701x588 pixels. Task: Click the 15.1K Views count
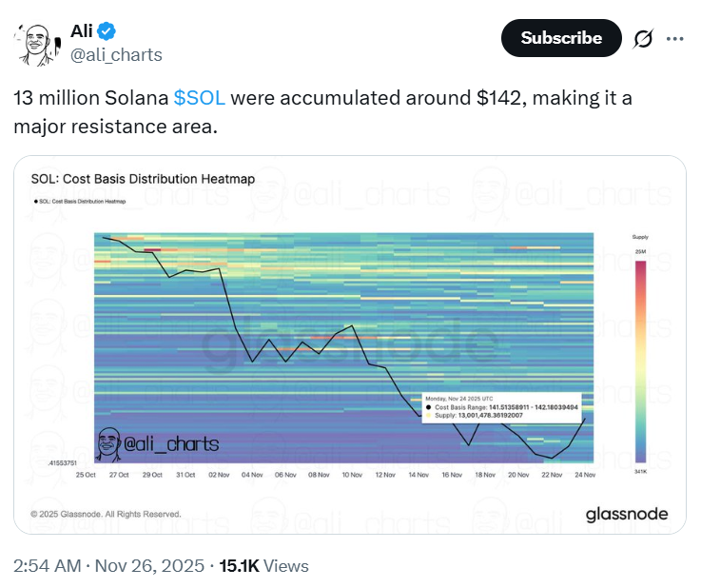264,565
